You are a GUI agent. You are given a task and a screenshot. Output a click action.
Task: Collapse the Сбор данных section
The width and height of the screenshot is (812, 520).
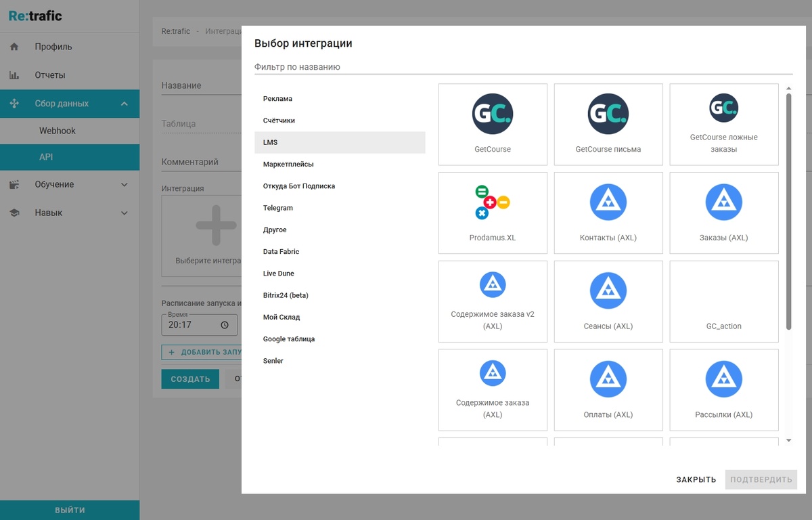[x=125, y=104]
